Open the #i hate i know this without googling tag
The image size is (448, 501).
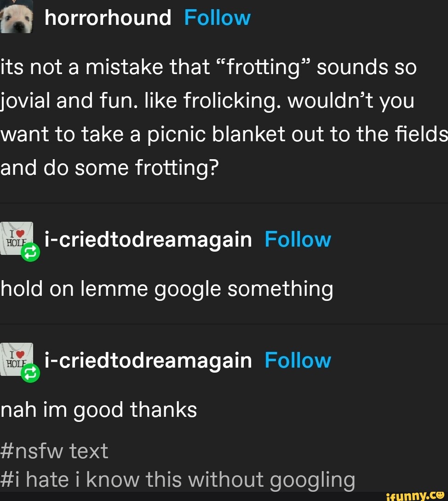178,479
